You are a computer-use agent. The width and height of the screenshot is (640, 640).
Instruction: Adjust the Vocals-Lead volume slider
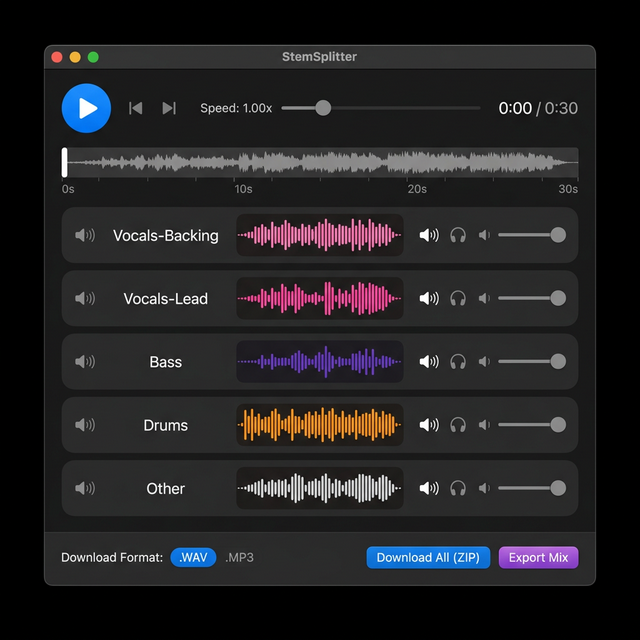pyautogui.click(x=532, y=298)
